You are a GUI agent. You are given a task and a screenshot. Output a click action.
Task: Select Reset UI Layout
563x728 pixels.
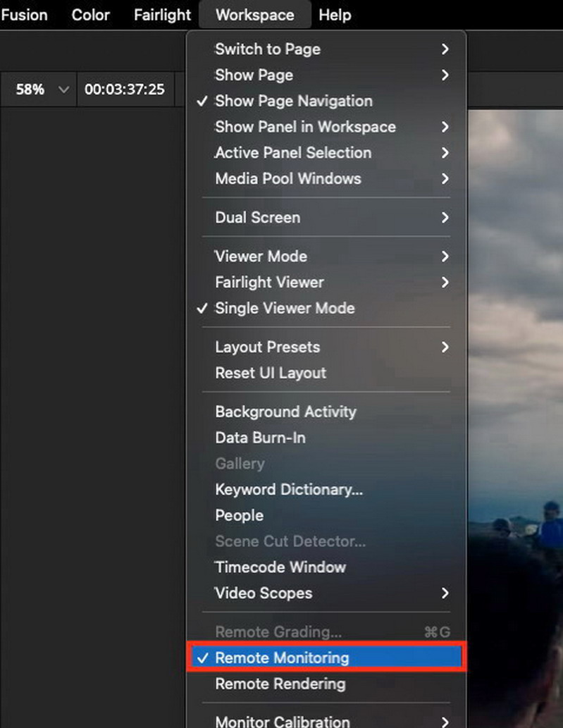(326, 373)
